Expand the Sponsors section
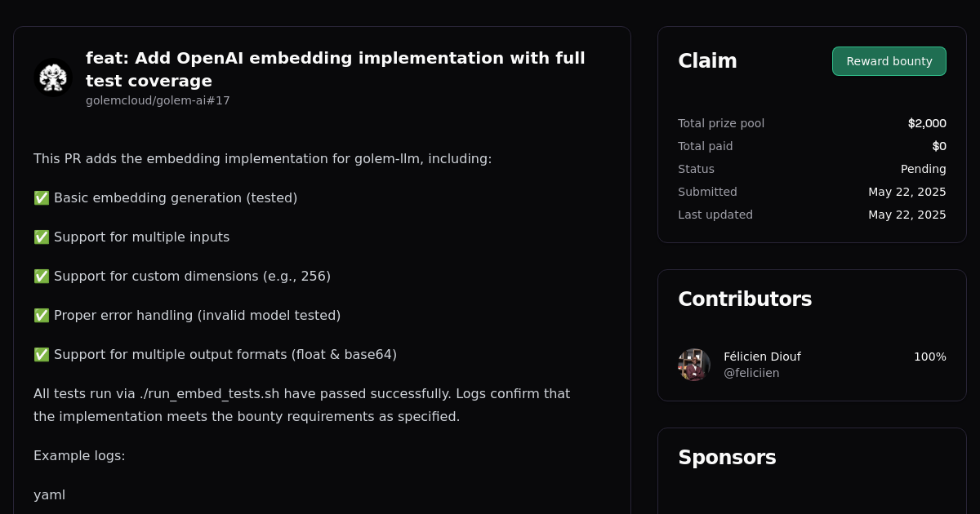The width and height of the screenshot is (980, 514). click(x=727, y=458)
